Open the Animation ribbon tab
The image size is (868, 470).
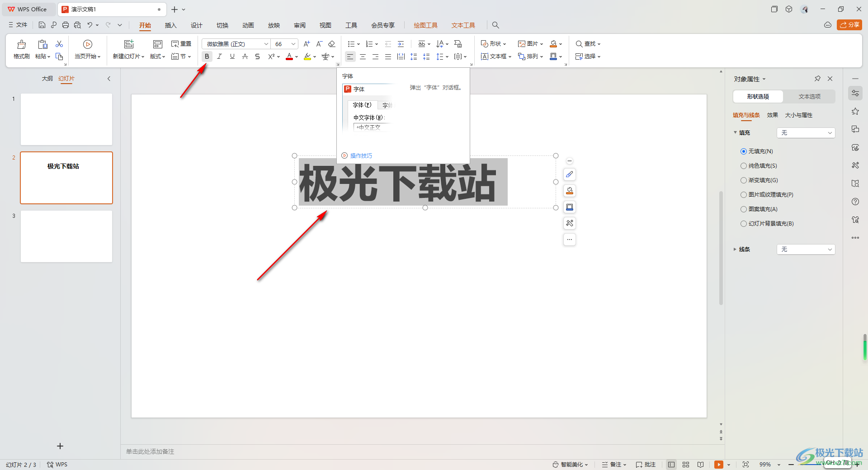(x=248, y=25)
